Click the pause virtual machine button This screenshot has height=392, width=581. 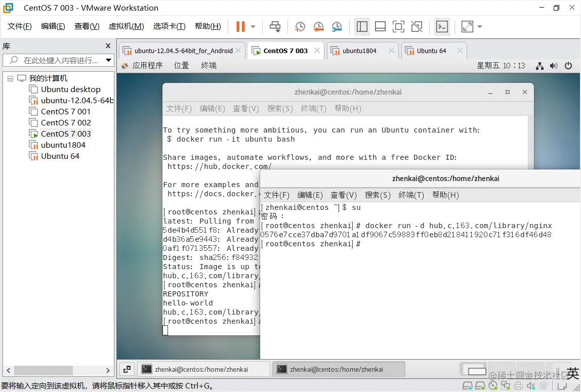coord(240,26)
